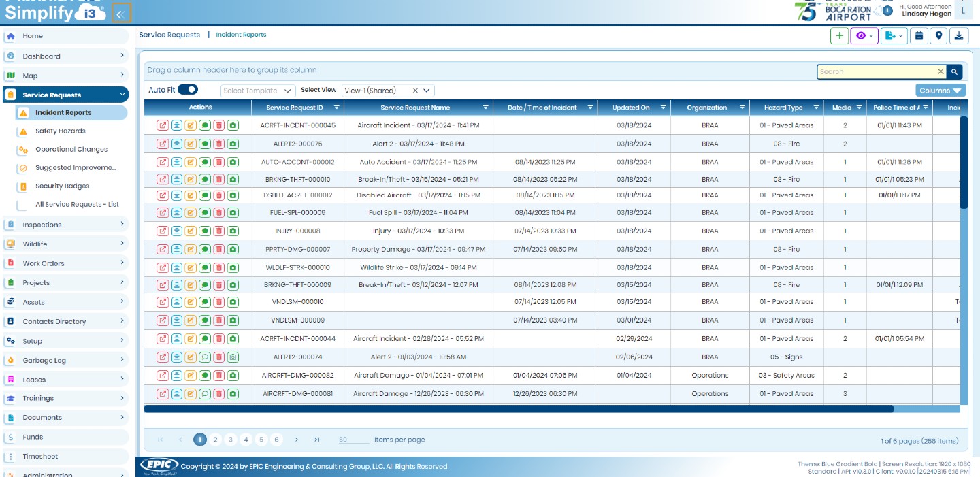Click the Service Requests breadcrumb link
The width and height of the screenshot is (980, 477).
point(169,35)
